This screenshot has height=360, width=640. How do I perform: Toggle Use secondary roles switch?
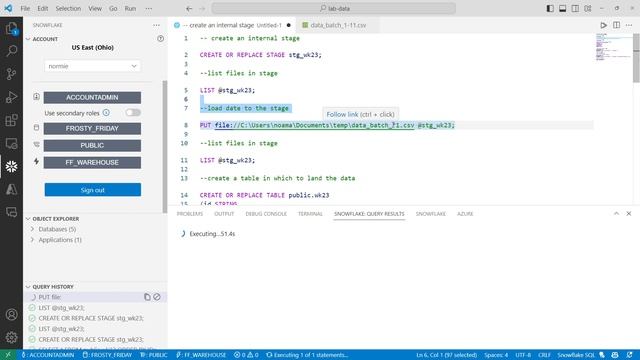133,113
